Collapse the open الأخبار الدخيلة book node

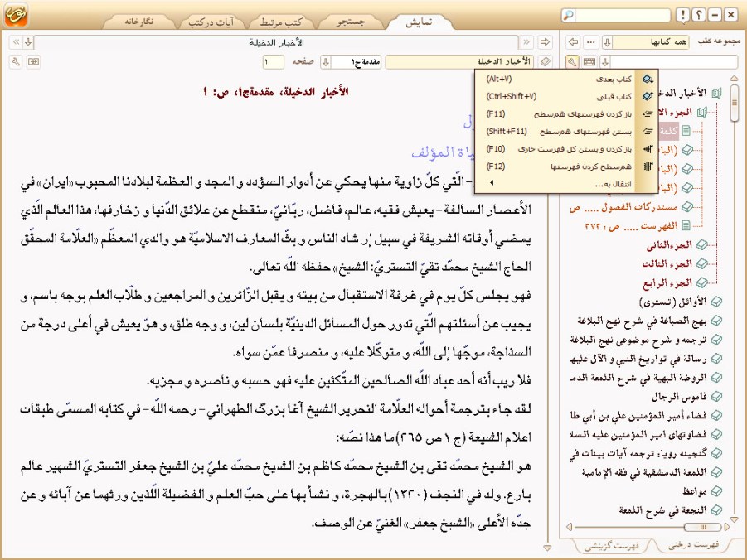coord(715,93)
